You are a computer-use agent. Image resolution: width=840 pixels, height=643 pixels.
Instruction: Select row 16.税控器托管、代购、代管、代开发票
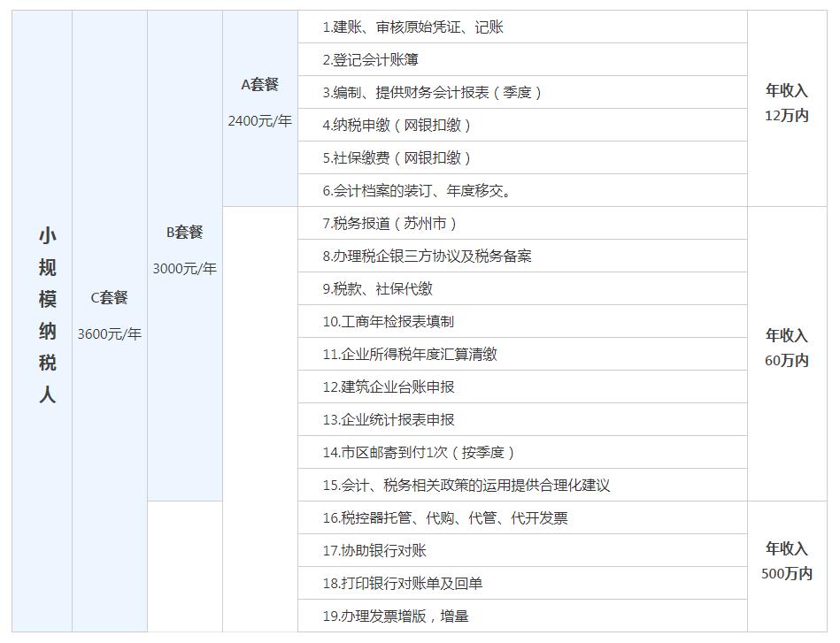[x=522, y=517]
